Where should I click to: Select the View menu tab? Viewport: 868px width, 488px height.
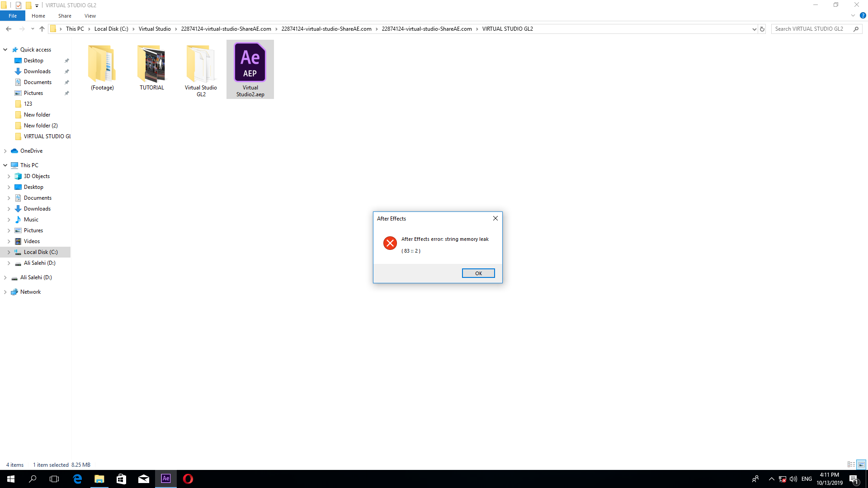(90, 15)
